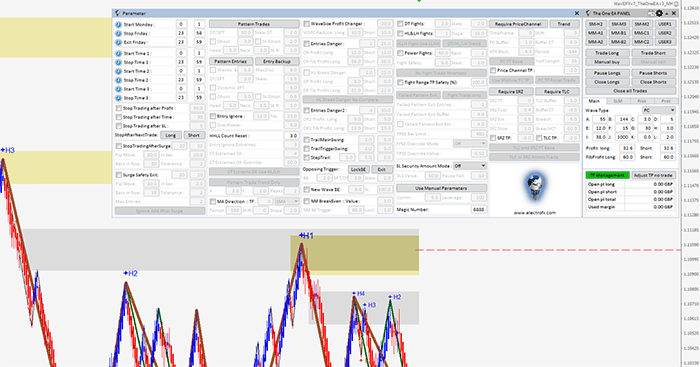
Task: Click the Entry Backup button
Action: click(x=277, y=62)
